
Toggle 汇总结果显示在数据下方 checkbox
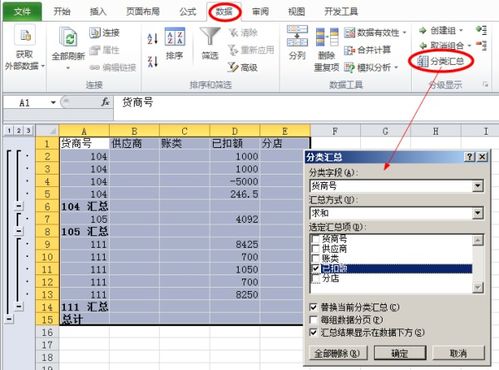[x=313, y=332]
